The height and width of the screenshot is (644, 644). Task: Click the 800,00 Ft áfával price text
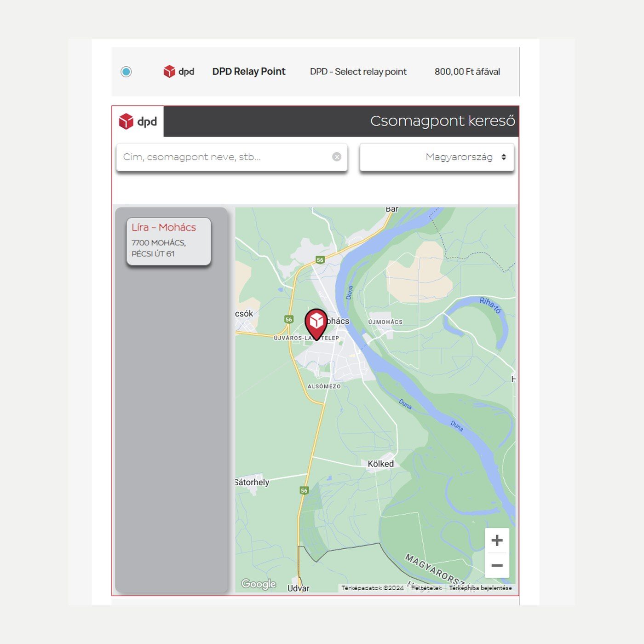467,72
